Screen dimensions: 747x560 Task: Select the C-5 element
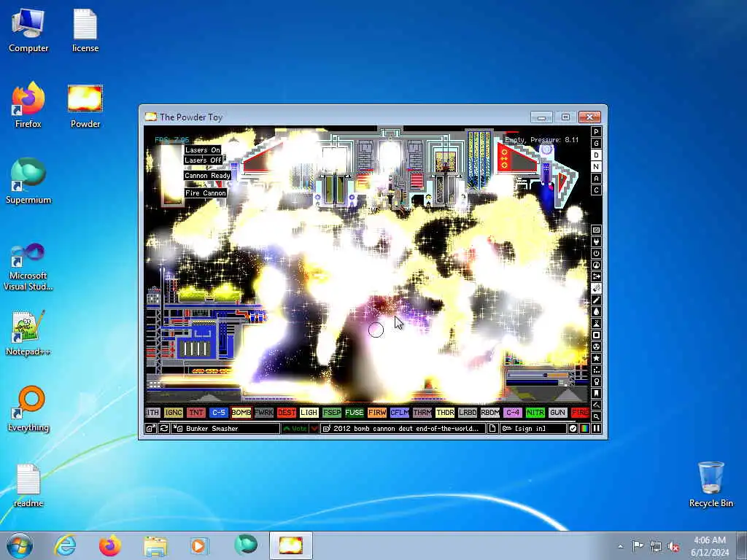point(219,413)
